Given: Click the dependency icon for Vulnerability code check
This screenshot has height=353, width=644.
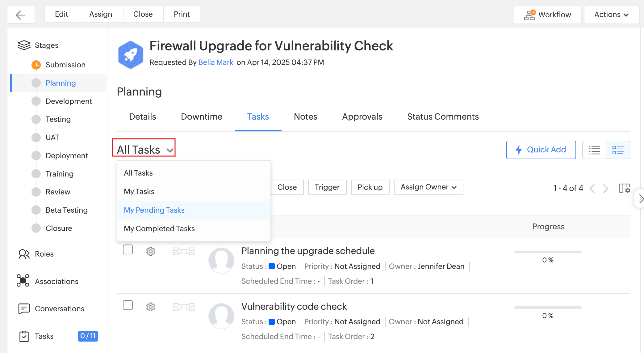Looking at the screenshot, I should point(184,307).
